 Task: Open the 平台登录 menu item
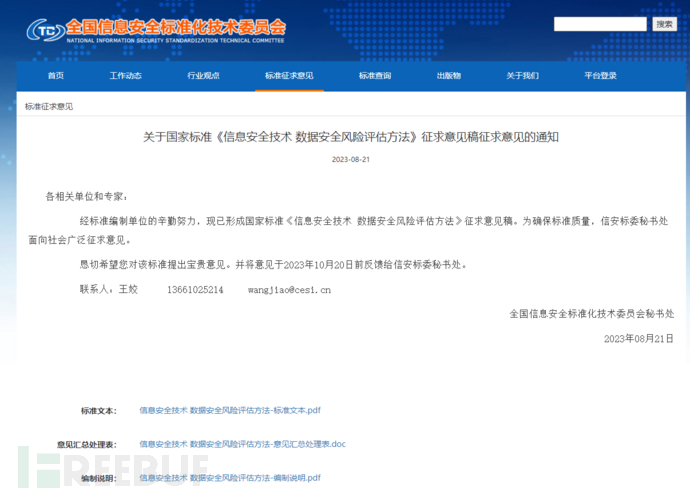tap(600, 76)
